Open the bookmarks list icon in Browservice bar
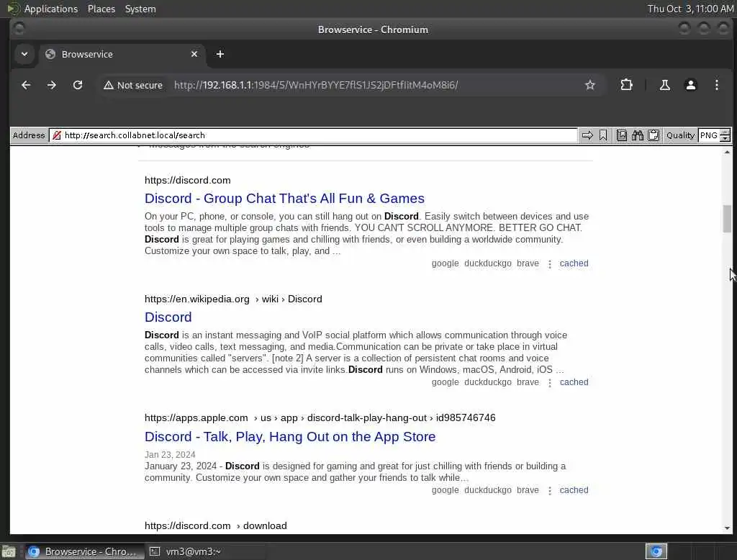This screenshot has width=737, height=560. (621, 135)
